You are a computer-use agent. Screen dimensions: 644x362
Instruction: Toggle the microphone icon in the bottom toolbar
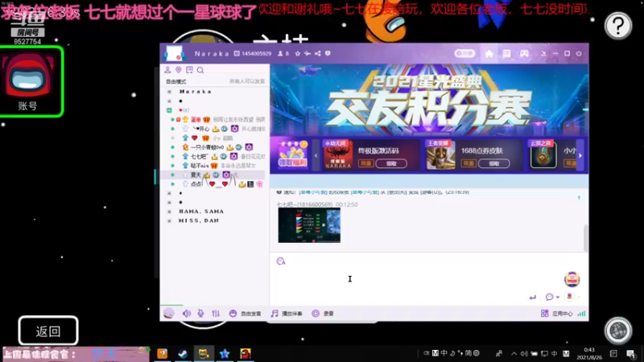(200, 314)
